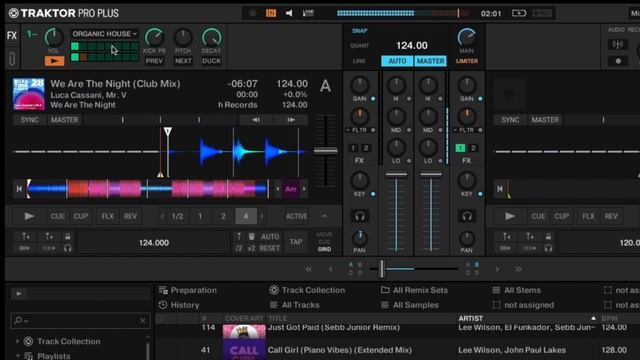Image resolution: width=640 pixels, height=360 pixels.
Task: Click the ACTIVE loop button
Action: 296,216
